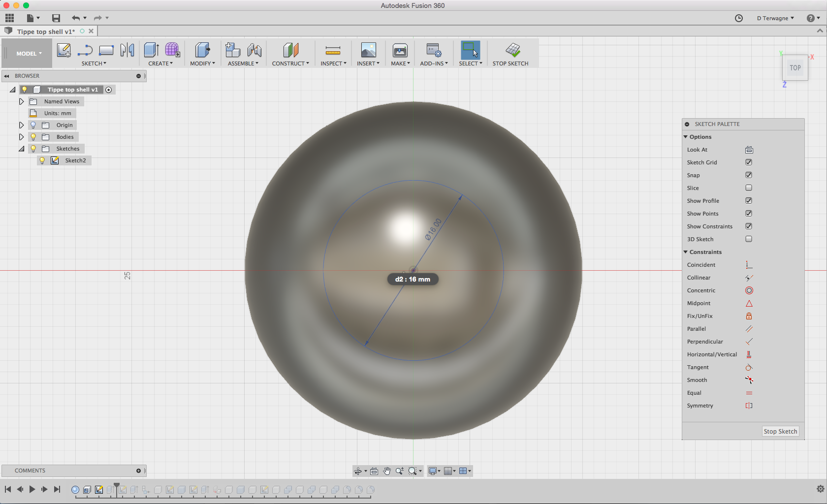The image size is (827, 504).
Task: Click the Create Form purple icon
Action: click(x=172, y=50)
